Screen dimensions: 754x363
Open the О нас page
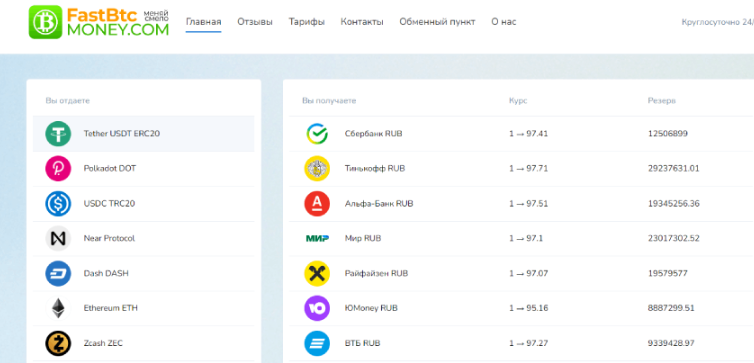tap(503, 22)
